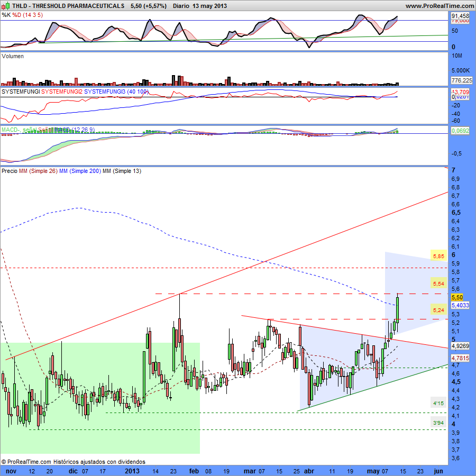This screenshot has width=476, height=476.
Task: Click the 4,5 tick on price scale
Action: (456, 381)
